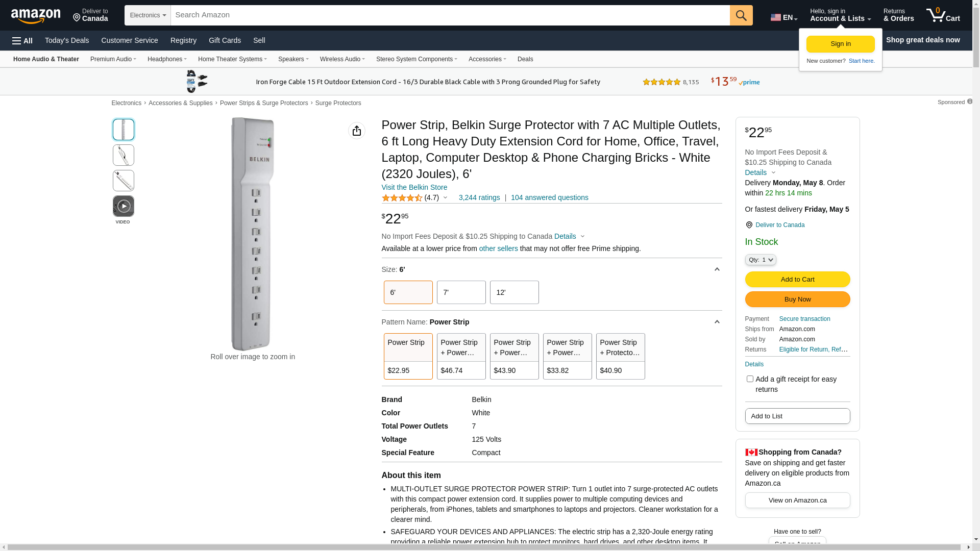The width and height of the screenshot is (980, 551).
Task: Select the $33.82 Power Strip pattern option
Action: [x=567, y=357]
